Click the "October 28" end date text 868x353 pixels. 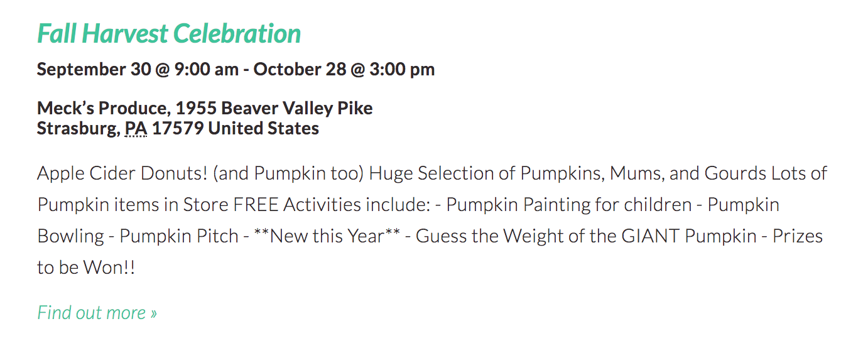(x=300, y=69)
